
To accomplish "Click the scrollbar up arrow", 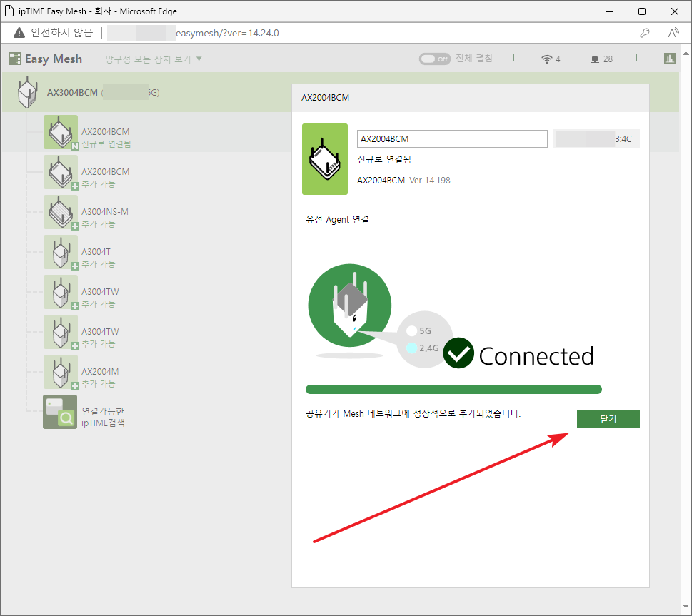I will click(x=686, y=54).
